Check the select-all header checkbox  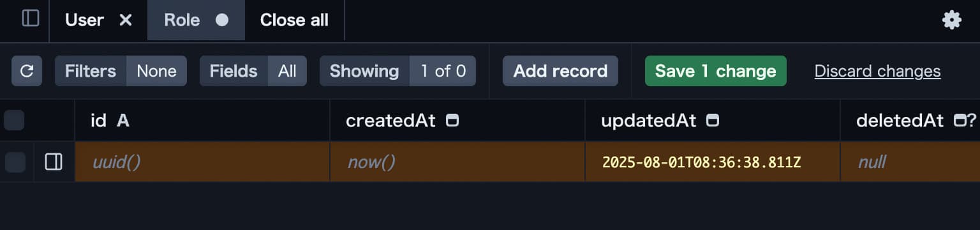[14, 120]
